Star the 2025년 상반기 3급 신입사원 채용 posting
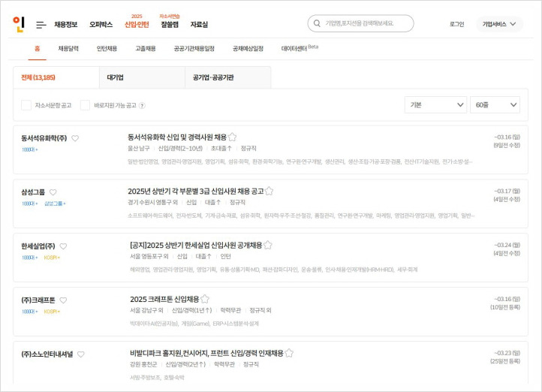The height and width of the screenshot is (392, 542). click(269, 191)
